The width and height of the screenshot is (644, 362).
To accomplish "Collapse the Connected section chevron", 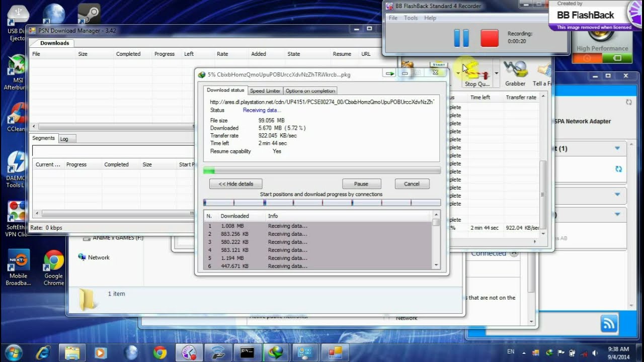I will coord(514,253).
